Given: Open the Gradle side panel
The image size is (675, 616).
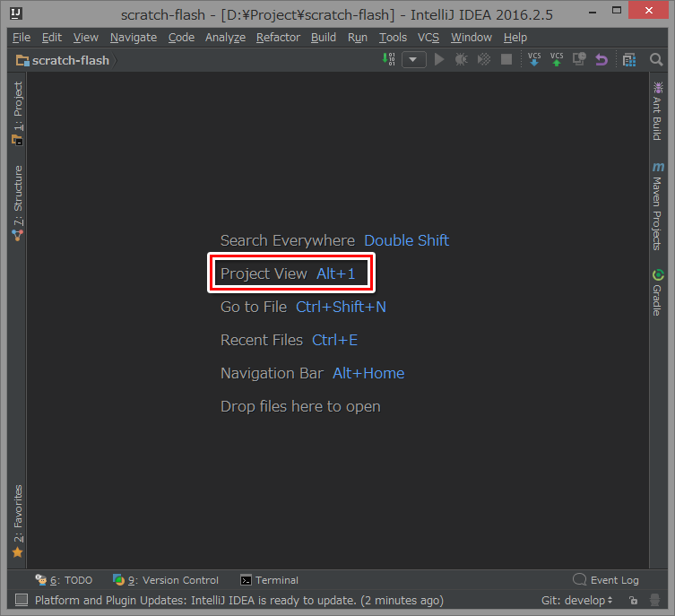Looking at the screenshot, I should coord(657,292).
